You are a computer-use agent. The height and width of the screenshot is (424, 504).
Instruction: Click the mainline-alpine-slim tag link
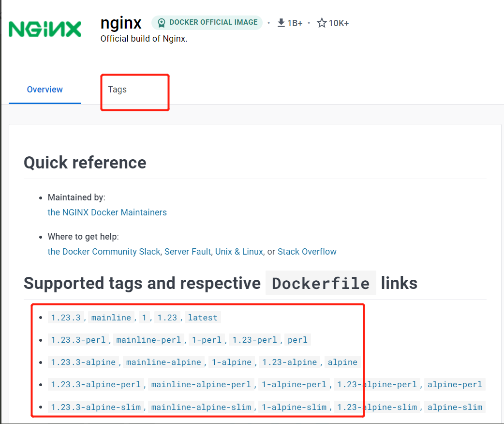pos(201,407)
